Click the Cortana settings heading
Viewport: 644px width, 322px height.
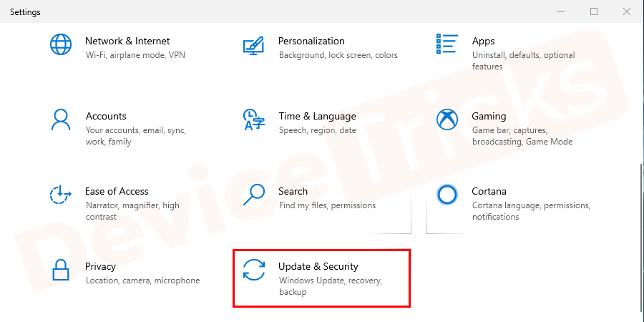pos(489,191)
